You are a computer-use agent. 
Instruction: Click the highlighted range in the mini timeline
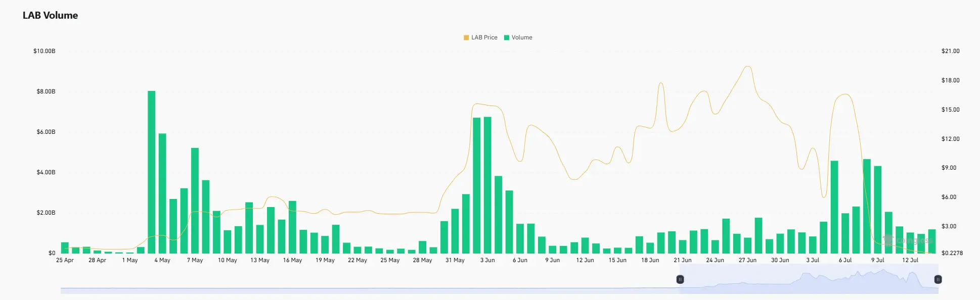(x=809, y=279)
